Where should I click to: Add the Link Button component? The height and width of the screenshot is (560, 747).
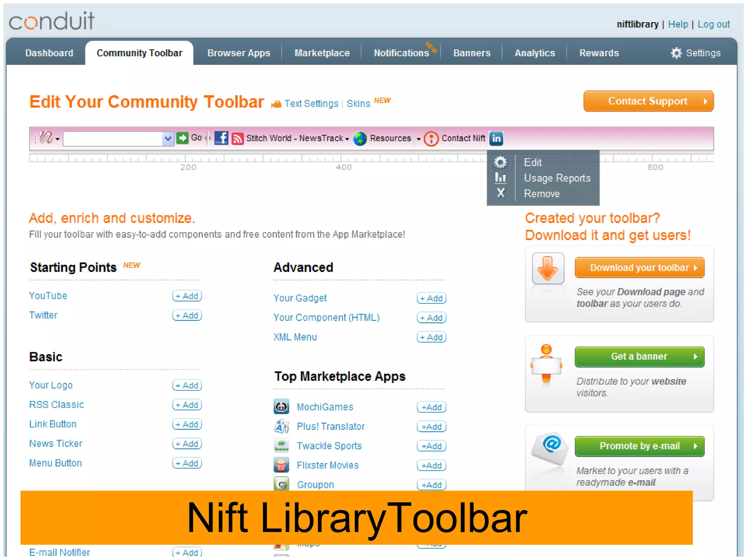click(187, 424)
